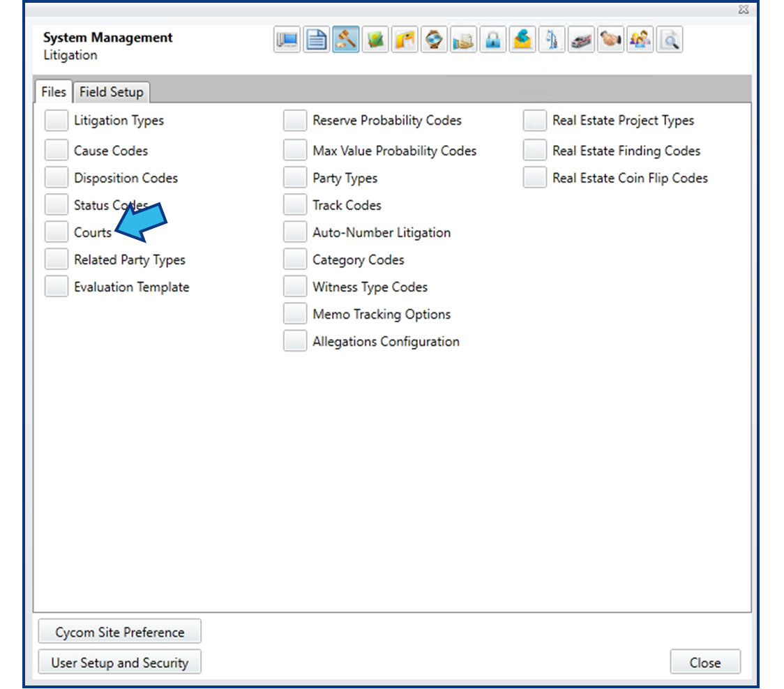This screenshot has width=784, height=689.
Task: Click the ambulance toolbar icon
Action: pos(581,40)
